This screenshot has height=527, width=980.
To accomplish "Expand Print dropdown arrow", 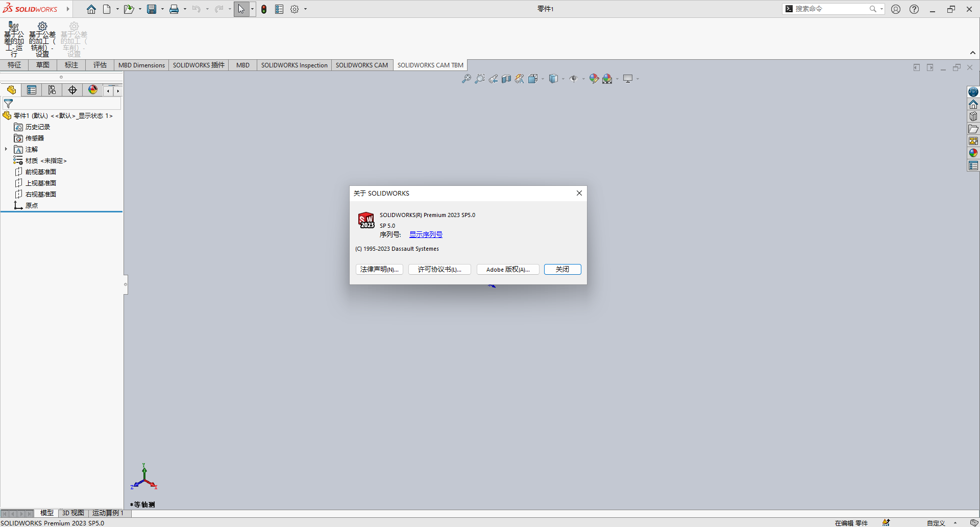I will [185, 9].
